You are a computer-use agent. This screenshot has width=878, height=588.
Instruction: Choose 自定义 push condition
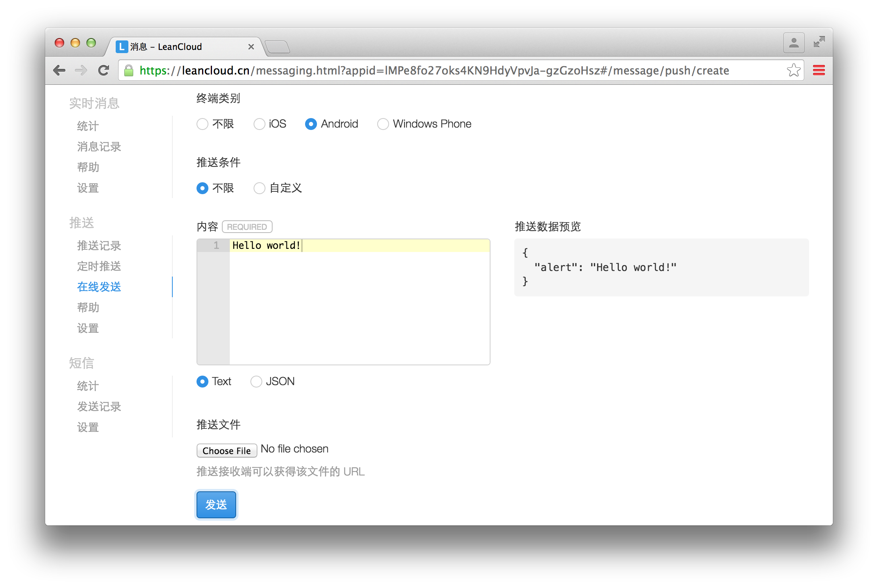(x=260, y=188)
